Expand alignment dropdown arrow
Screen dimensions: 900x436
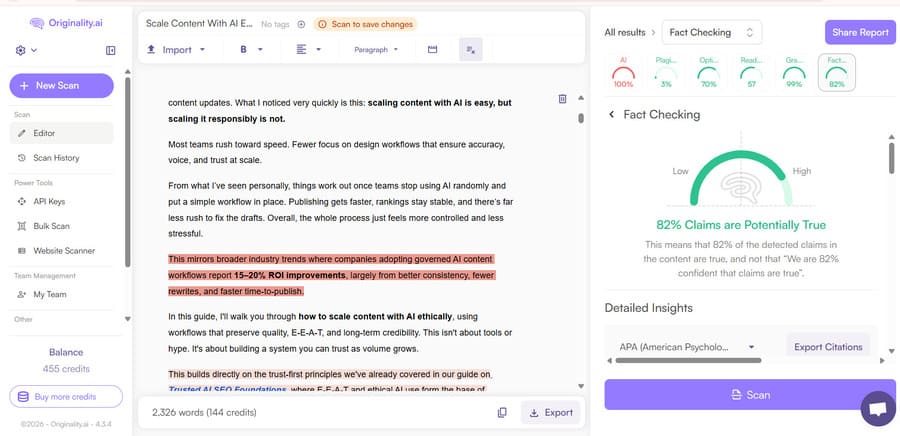[x=319, y=50]
